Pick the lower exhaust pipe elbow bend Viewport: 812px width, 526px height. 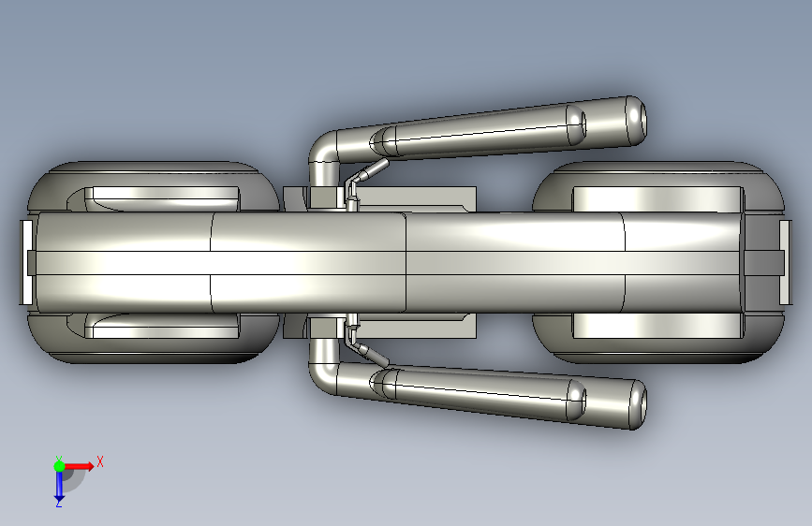[322, 378]
